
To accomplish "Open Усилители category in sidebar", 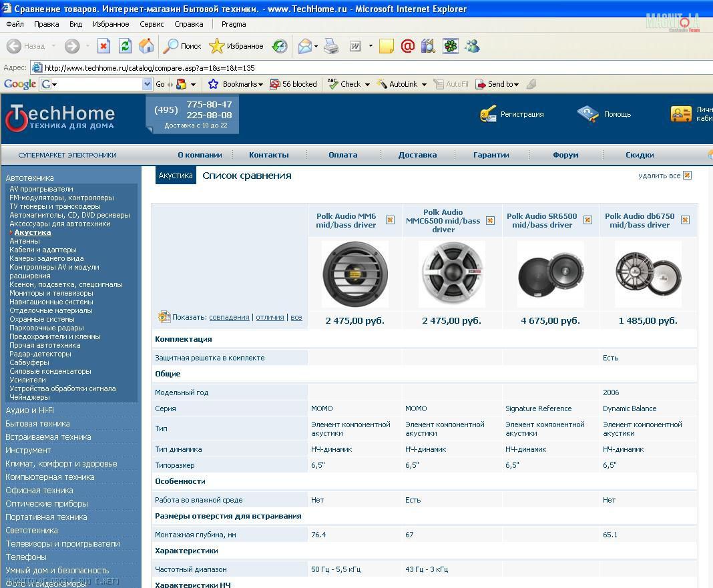I will point(28,380).
